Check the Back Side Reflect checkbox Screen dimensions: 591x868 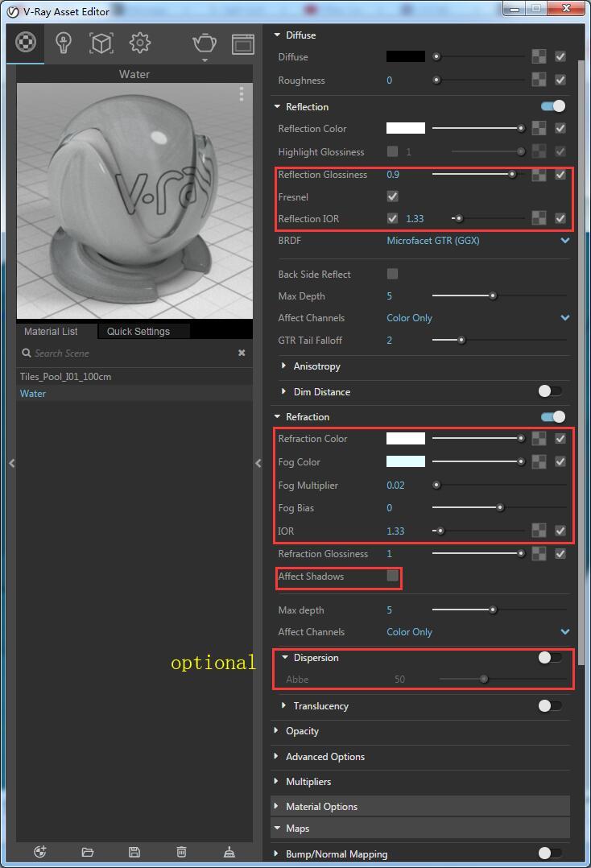pyautogui.click(x=392, y=274)
